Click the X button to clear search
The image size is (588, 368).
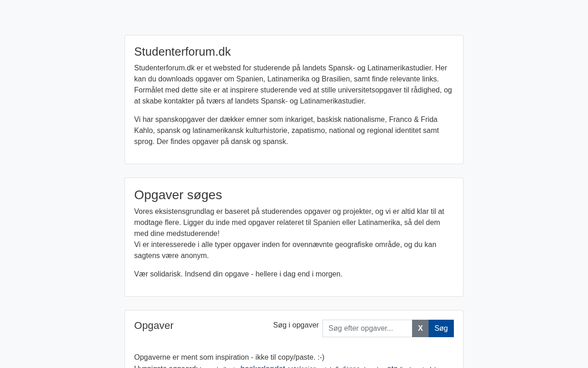pyautogui.click(x=420, y=328)
